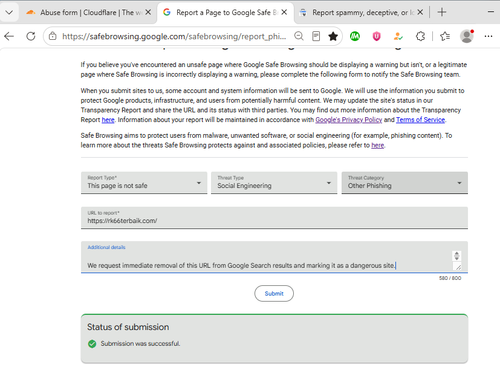Open the Extensions puzzle icon
This screenshot has width=500, height=391.
pos(420,36)
